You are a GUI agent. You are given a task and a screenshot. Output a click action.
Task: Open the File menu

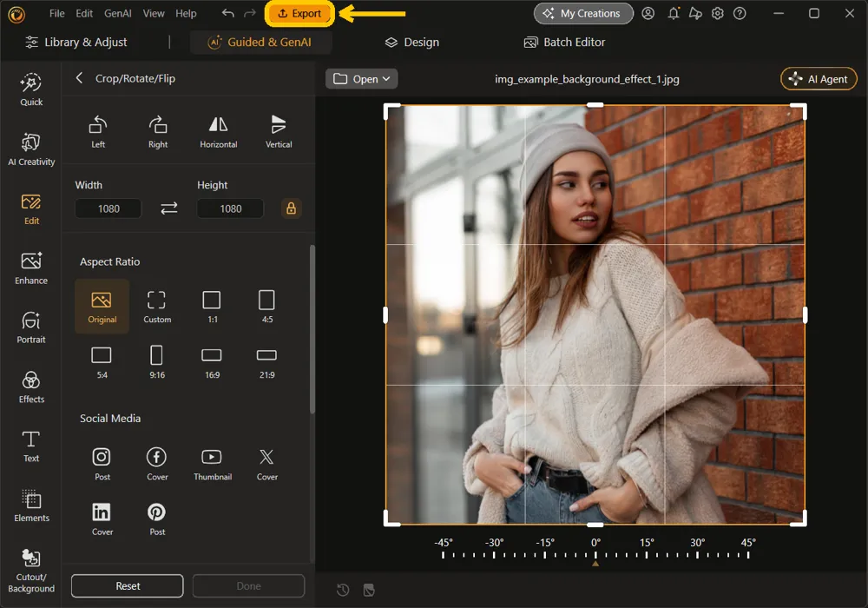click(x=57, y=13)
